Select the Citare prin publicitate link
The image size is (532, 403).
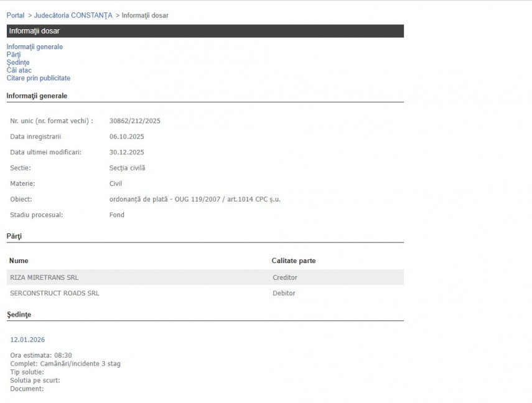(39, 78)
